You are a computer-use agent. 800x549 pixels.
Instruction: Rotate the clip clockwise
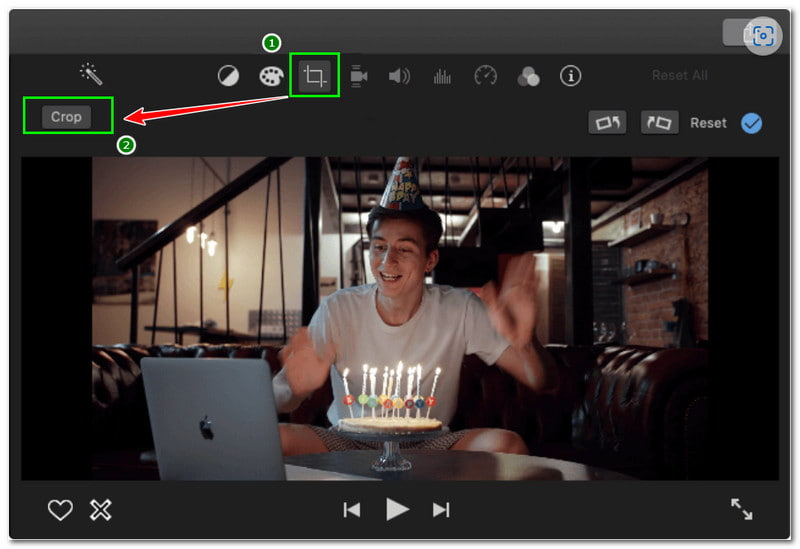pos(659,122)
